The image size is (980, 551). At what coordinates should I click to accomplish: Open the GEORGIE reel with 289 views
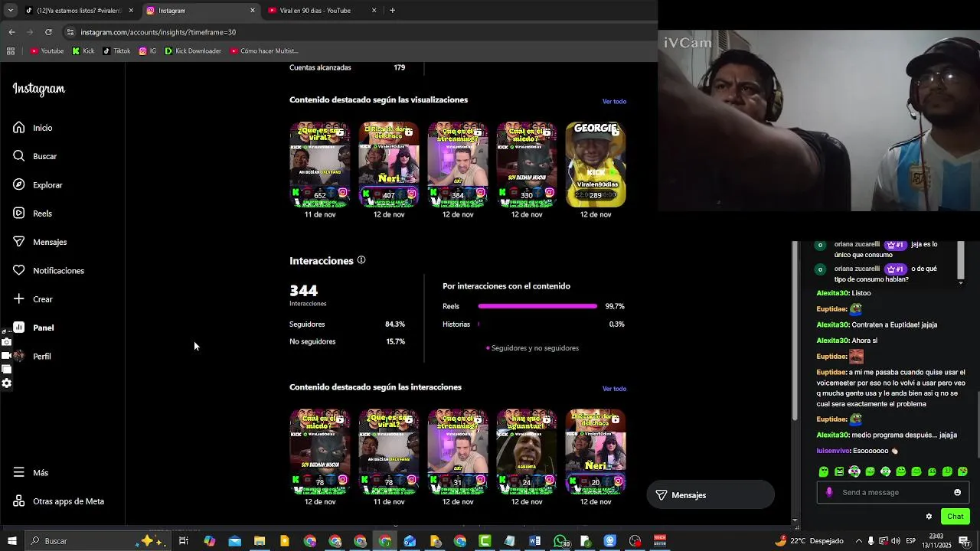596,165
